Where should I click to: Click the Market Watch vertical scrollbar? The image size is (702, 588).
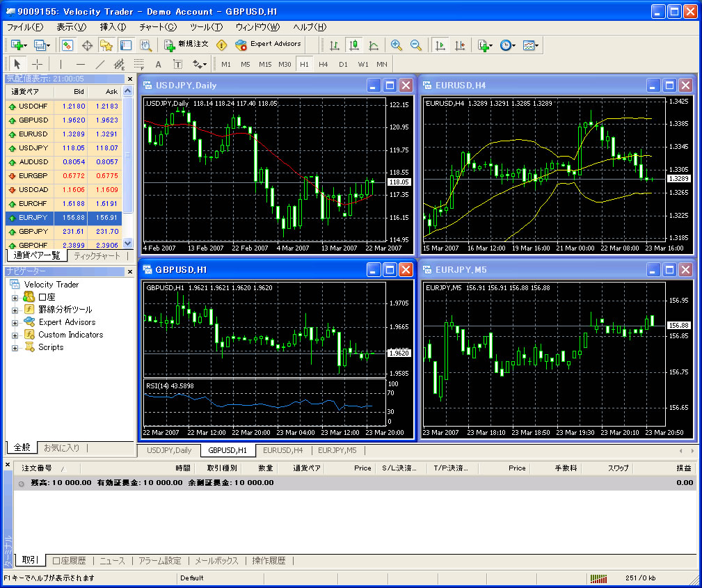127,167
